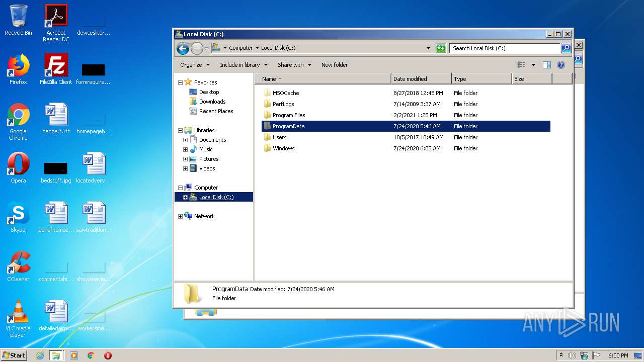Launch Firefox desktop shortcut

[x=18, y=69]
